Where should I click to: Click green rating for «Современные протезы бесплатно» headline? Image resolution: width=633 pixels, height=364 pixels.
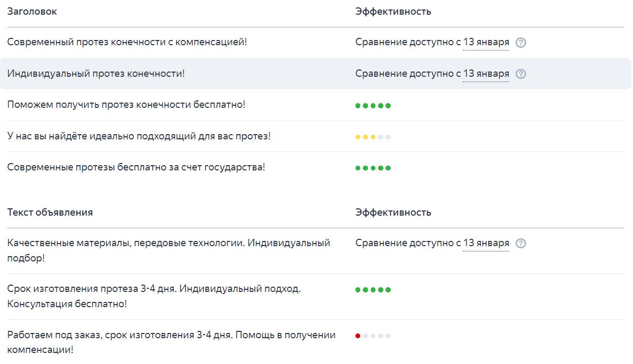tap(373, 168)
